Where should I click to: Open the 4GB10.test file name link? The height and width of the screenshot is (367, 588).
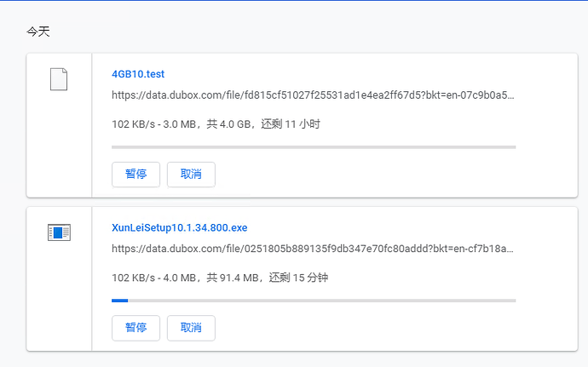(x=138, y=74)
